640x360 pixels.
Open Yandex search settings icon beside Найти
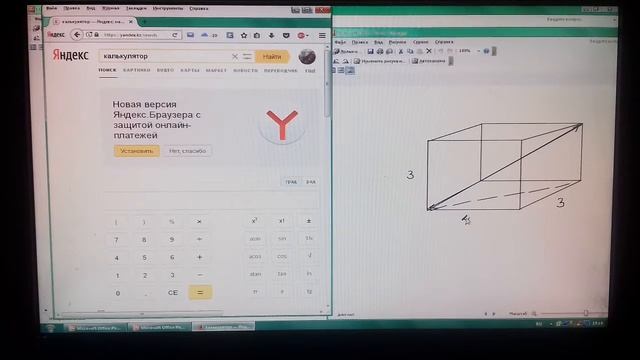click(247, 56)
